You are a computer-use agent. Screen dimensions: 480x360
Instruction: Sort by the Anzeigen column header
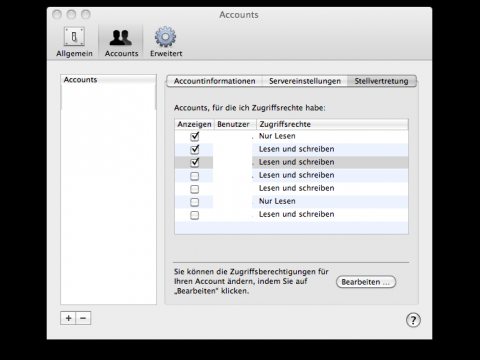pyautogui.click(x=194, y=124)
